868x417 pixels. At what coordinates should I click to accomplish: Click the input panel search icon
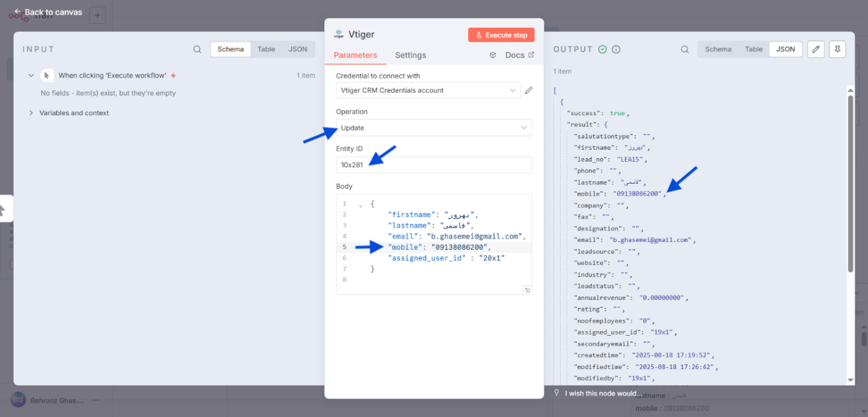(x=197, y=50)
